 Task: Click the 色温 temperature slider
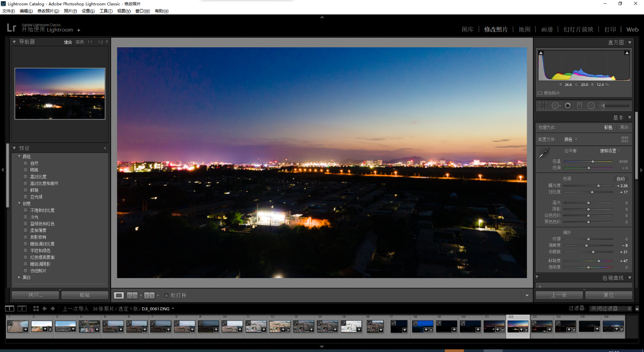588,162
